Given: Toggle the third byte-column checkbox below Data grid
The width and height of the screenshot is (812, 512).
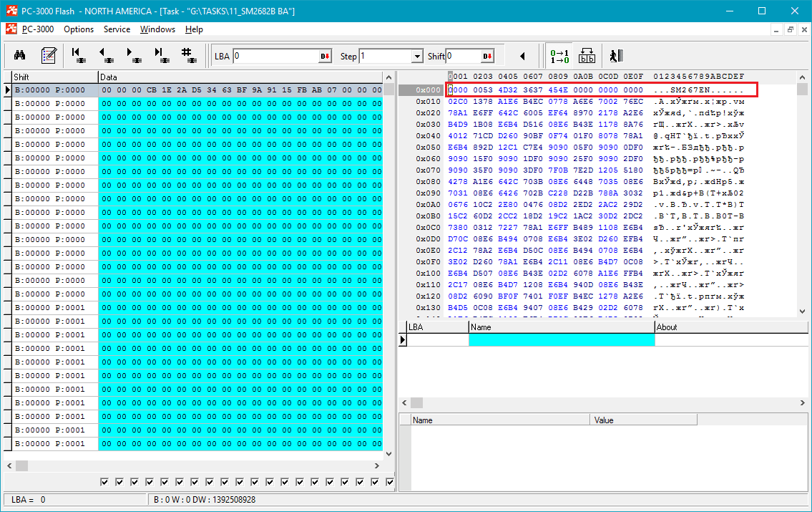Looking at the screenshot, I should coord(134,482).
